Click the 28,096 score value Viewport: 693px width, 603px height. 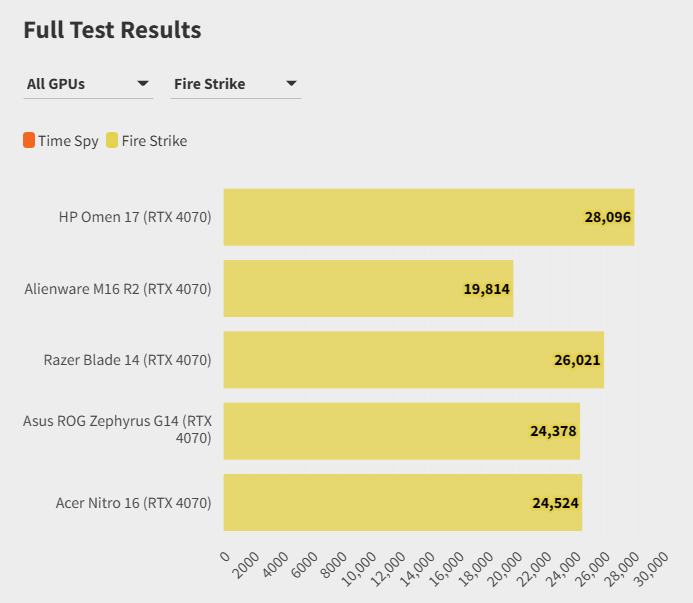(x=607, y=216)
